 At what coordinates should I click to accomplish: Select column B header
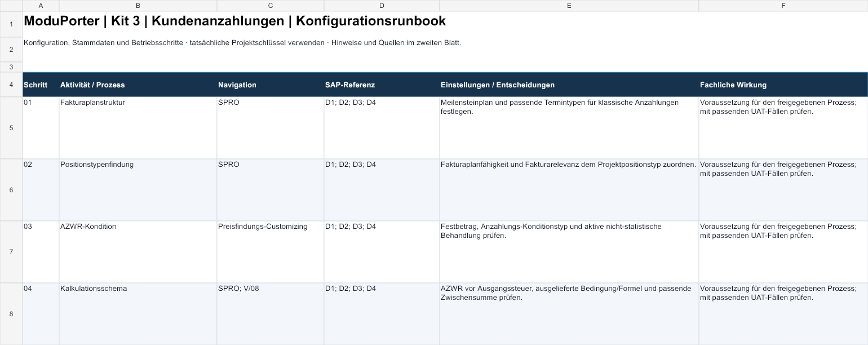[x=138, y=6]
